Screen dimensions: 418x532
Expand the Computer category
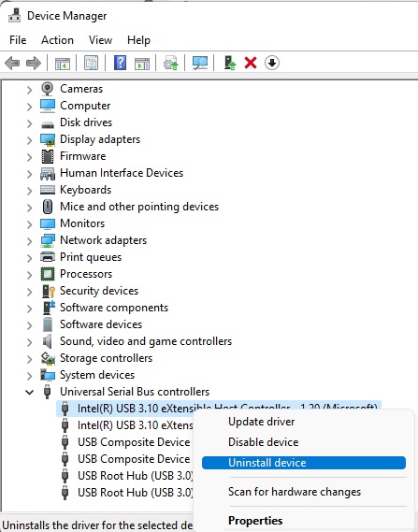tap(30, 107)
